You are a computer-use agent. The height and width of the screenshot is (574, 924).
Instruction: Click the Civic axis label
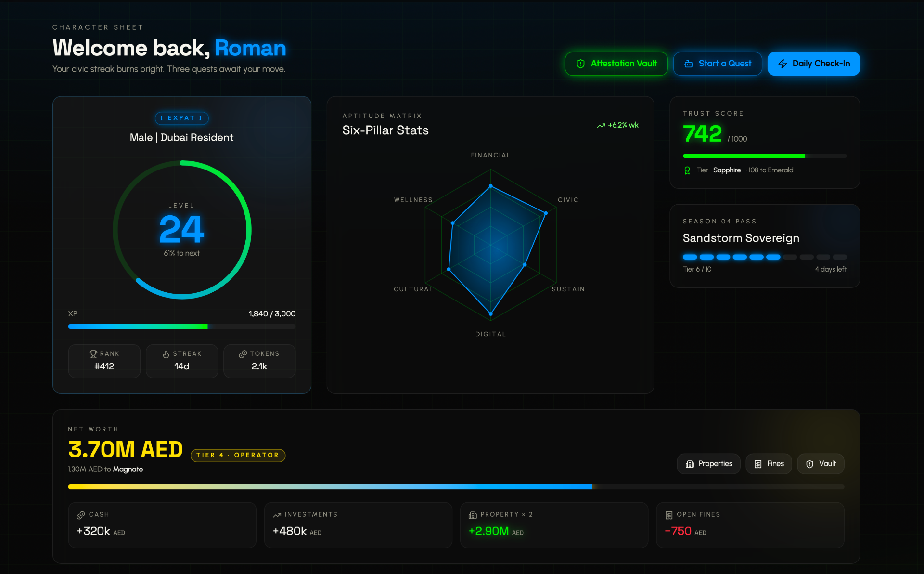click(568, 200)
